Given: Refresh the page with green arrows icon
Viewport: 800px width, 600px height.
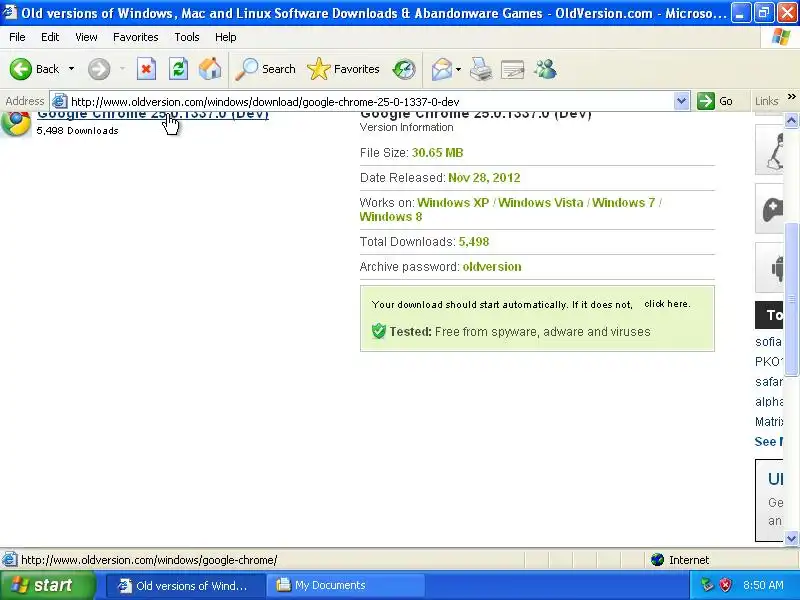Looking at the screenshot, I should coord(179,69).
